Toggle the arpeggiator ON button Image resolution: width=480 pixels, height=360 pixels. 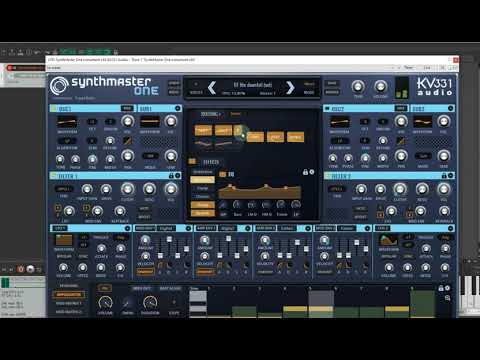(x=104, y=288)
